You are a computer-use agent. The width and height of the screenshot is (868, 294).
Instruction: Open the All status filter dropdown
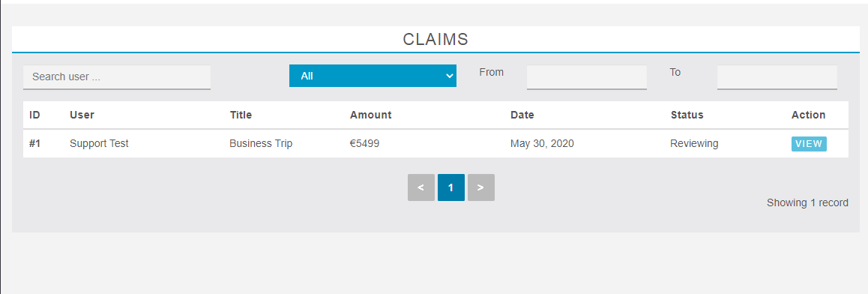pyautogui.click(x=373, y=76)
